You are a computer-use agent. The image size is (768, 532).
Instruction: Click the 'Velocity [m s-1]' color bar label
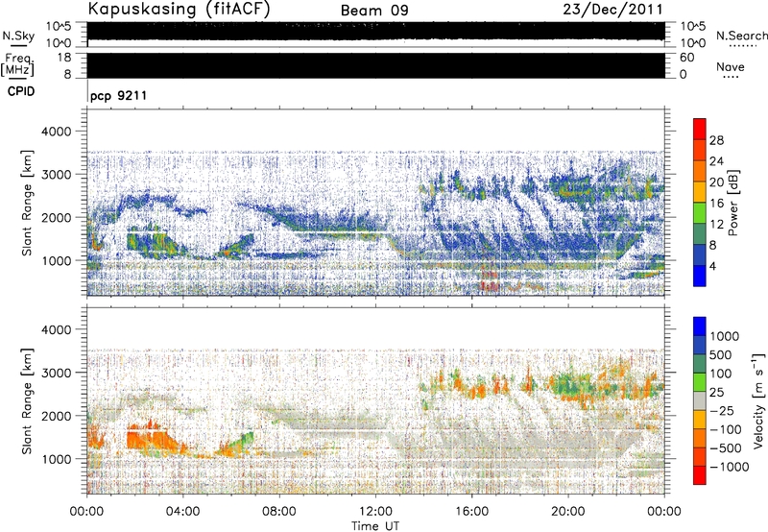pos(758,400)
